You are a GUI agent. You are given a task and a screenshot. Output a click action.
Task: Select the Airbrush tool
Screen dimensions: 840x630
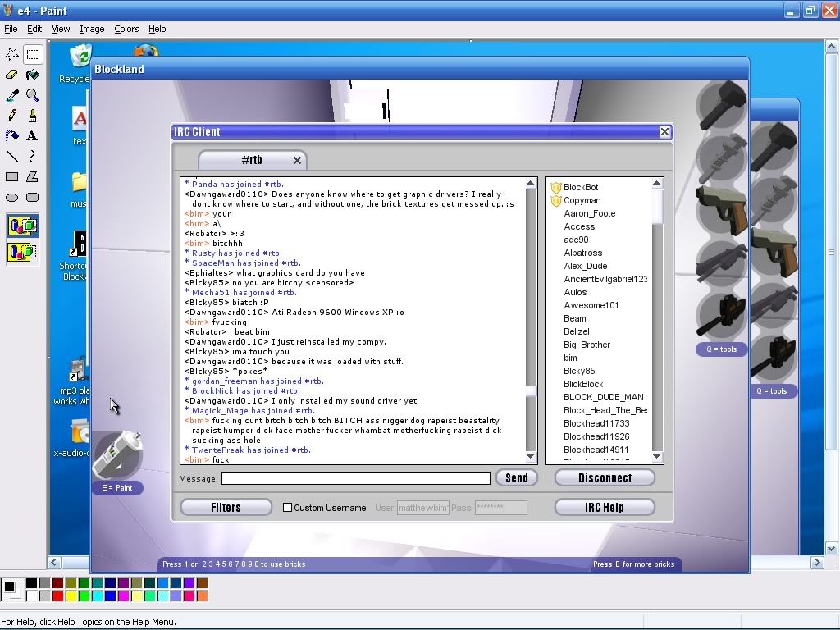click(11, 135)
